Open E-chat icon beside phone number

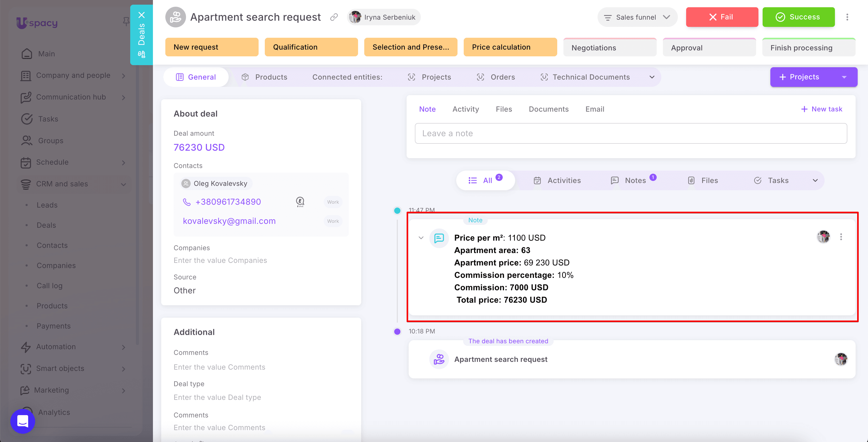point(300,202)
